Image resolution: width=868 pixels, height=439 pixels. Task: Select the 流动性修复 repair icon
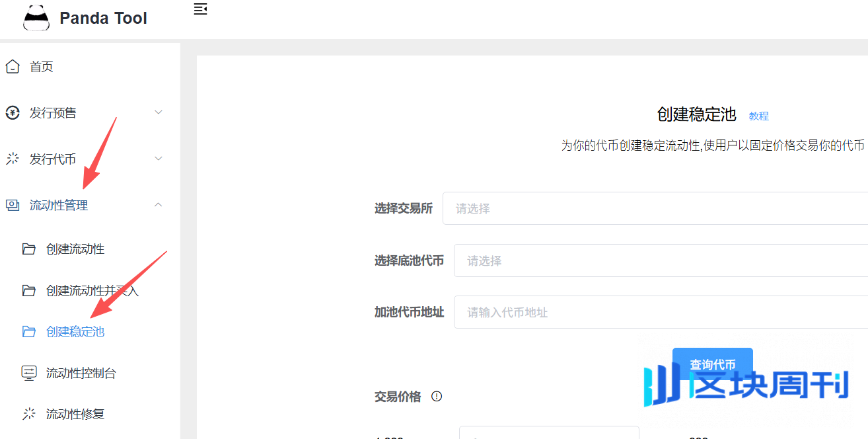click(29, 413)
